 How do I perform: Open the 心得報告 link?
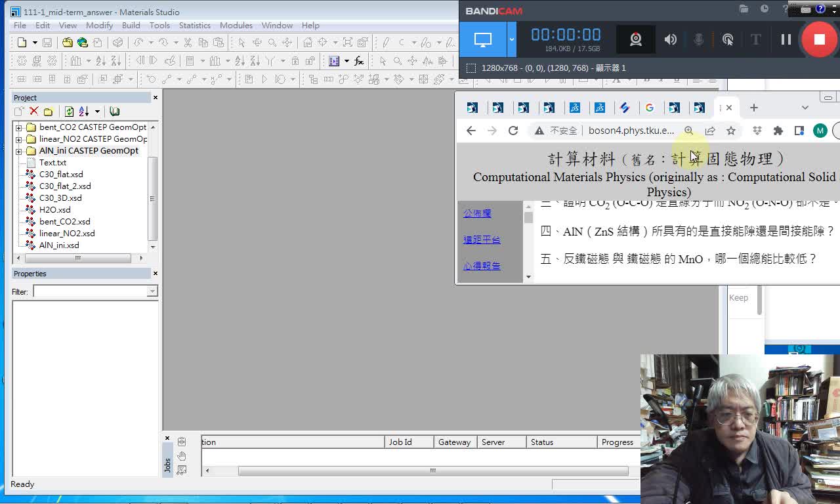[482, 266]
